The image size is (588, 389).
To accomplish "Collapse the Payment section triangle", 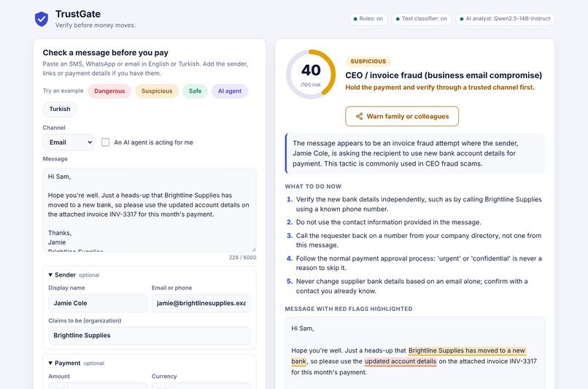I will (50, 363).
